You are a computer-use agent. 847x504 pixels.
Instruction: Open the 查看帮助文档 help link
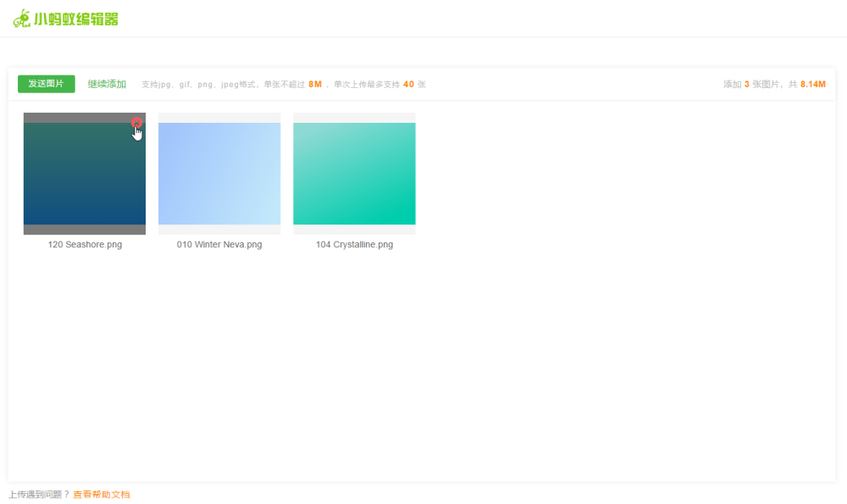click(102, 495)
